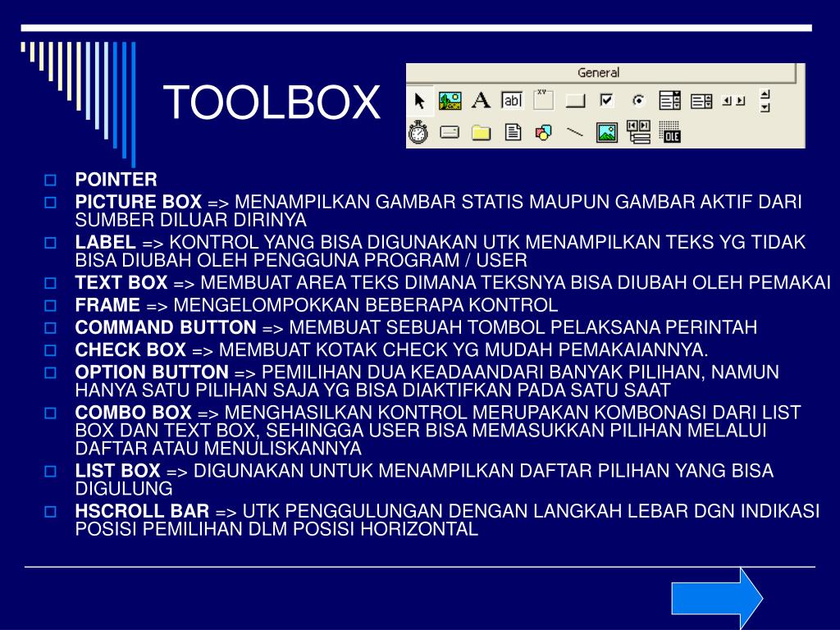Choose the Image control icon
The height and width of the screenshot is (630, 840).
coord(606,132)
